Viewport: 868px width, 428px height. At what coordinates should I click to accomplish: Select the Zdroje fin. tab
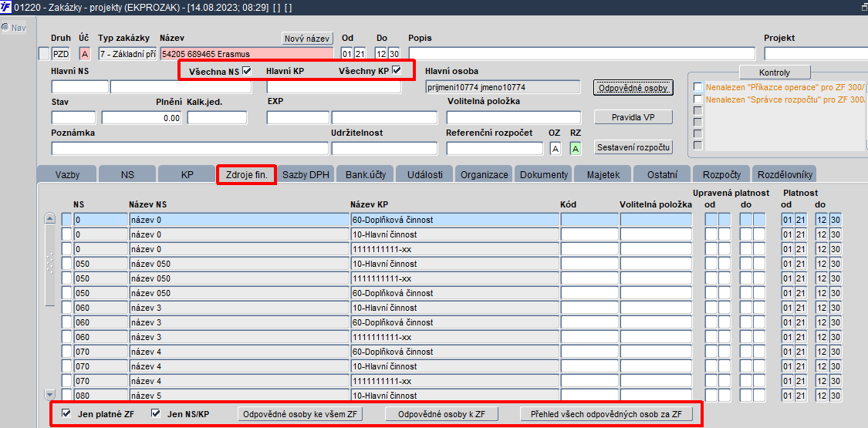(x=247, y=174)
